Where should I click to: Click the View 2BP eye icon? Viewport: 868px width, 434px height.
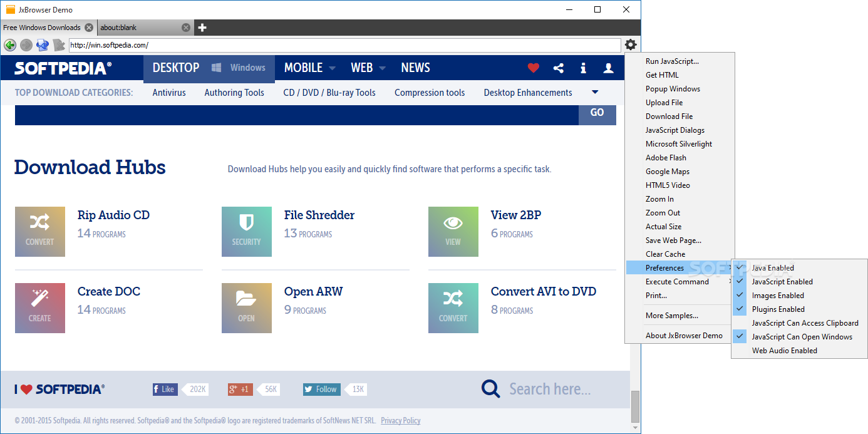[453, 232]
